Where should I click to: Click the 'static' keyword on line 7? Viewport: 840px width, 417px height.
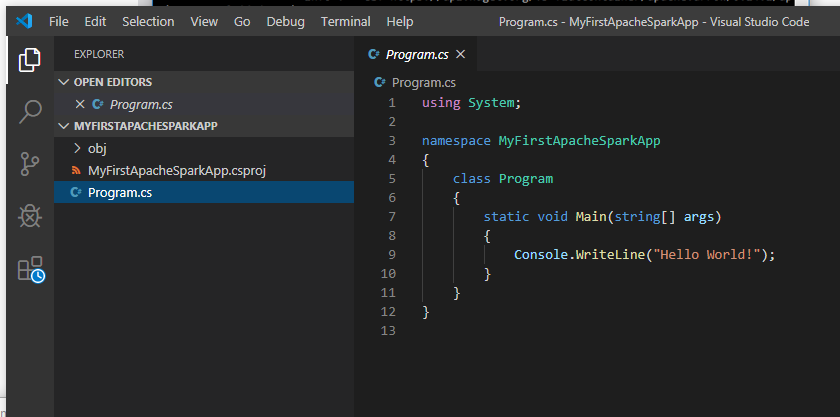click(x=506, y=217)
